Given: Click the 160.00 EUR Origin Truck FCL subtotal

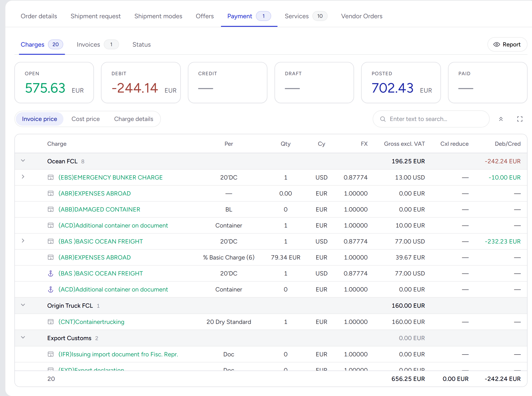Looking at the screenshot, I should coord(408,306).
